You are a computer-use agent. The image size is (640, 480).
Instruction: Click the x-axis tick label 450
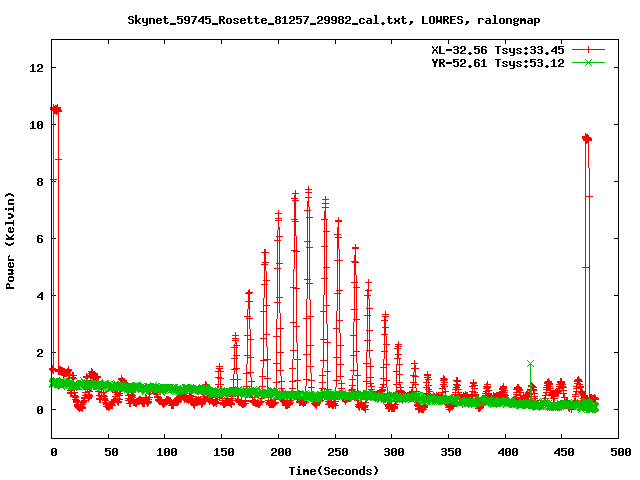564,452
